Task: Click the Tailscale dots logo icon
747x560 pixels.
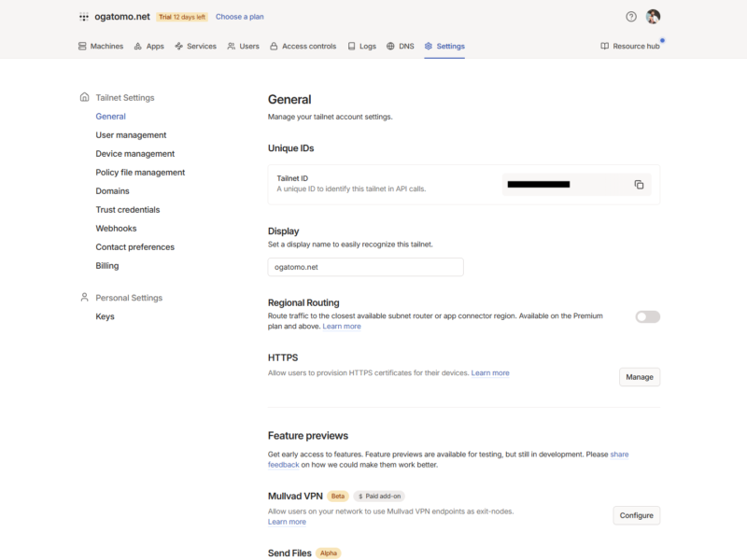Action: (x=84, y=17)
